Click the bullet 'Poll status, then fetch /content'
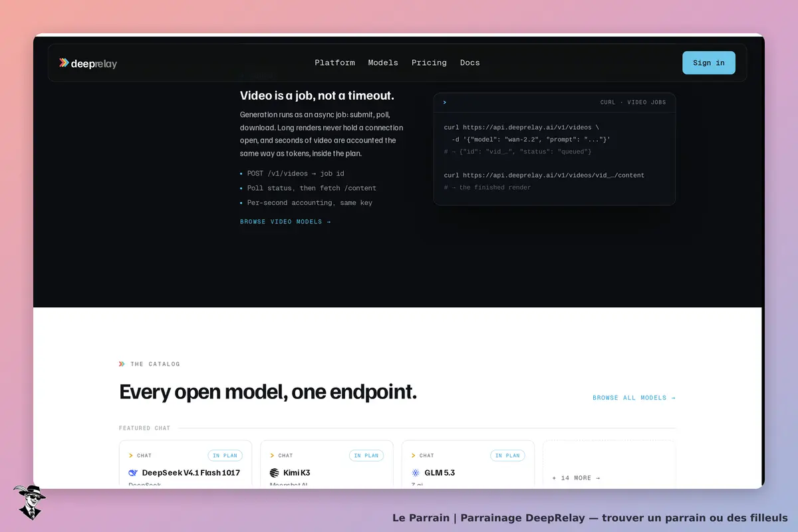This screenshot has width=798, height=532. 311,188
